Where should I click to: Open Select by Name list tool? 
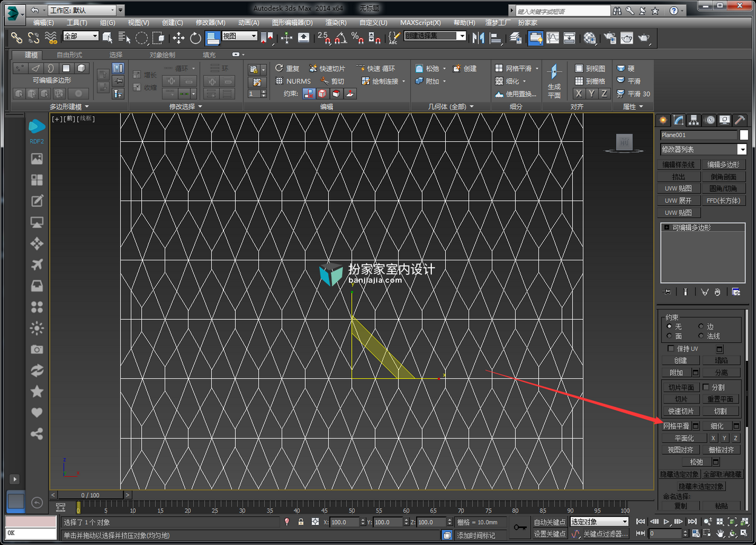pyautogui.click(x=125, y=38)
